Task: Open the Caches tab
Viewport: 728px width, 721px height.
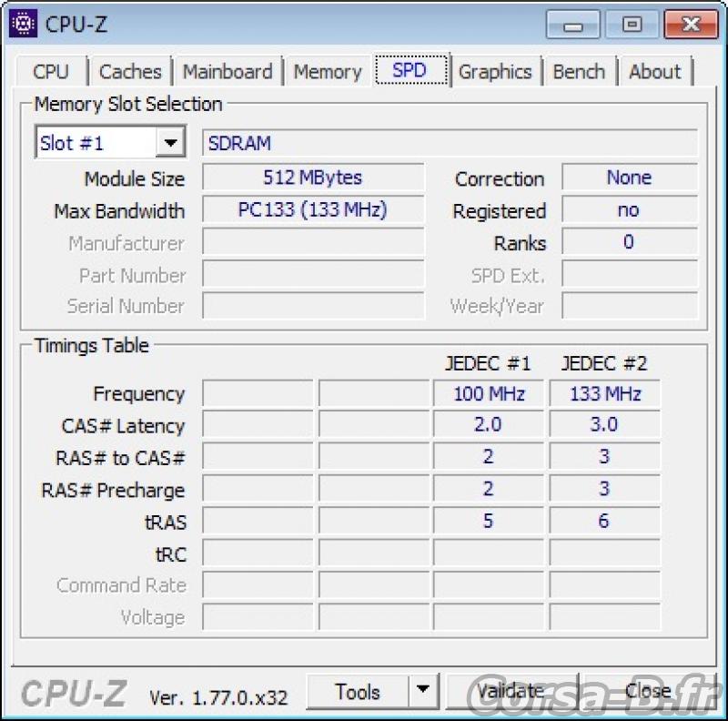Action: click(x=130, y=72)
